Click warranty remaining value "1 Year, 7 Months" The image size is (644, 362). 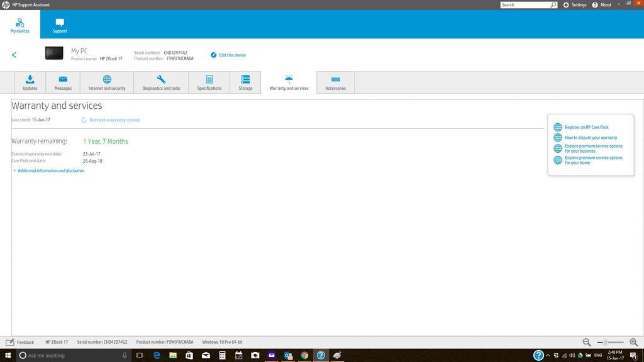click(x=106, y=141)
